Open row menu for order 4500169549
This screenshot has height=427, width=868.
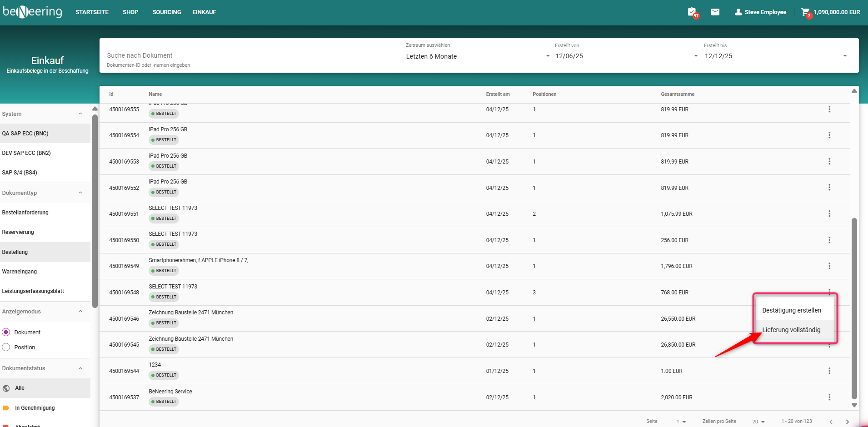829,266
